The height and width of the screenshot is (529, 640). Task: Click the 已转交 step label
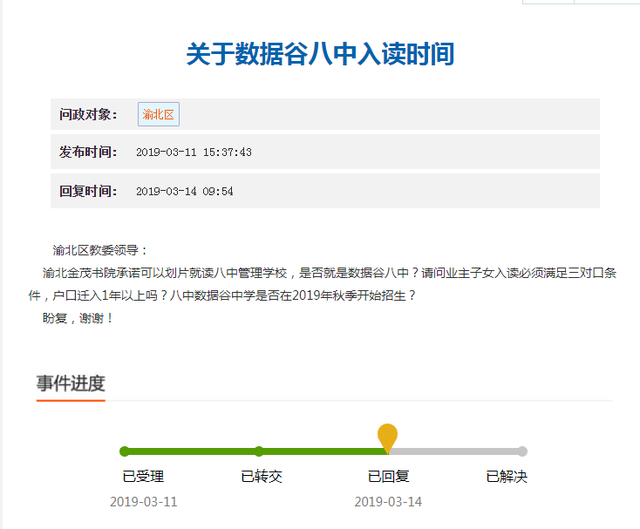pos(262,476)
